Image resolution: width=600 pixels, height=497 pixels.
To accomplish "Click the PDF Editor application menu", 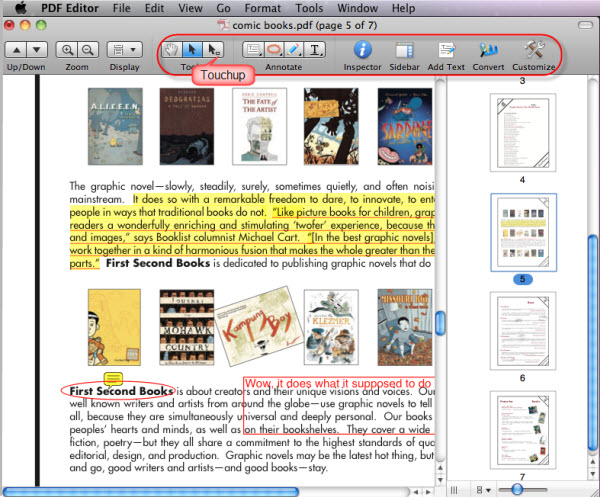I will [70, 8].
